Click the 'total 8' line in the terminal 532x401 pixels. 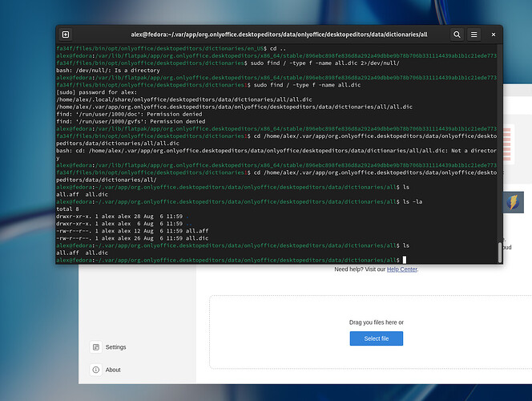click(67, 209)
